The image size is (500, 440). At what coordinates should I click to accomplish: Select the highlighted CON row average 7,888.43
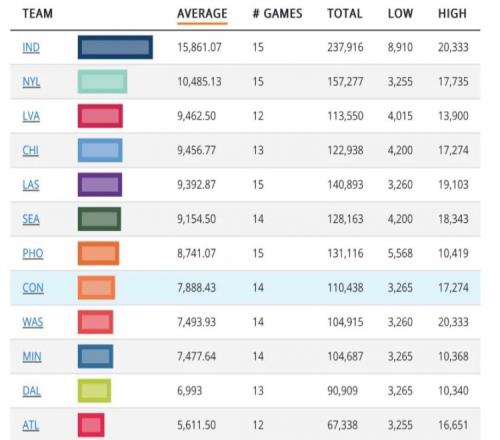click(196, 288)
